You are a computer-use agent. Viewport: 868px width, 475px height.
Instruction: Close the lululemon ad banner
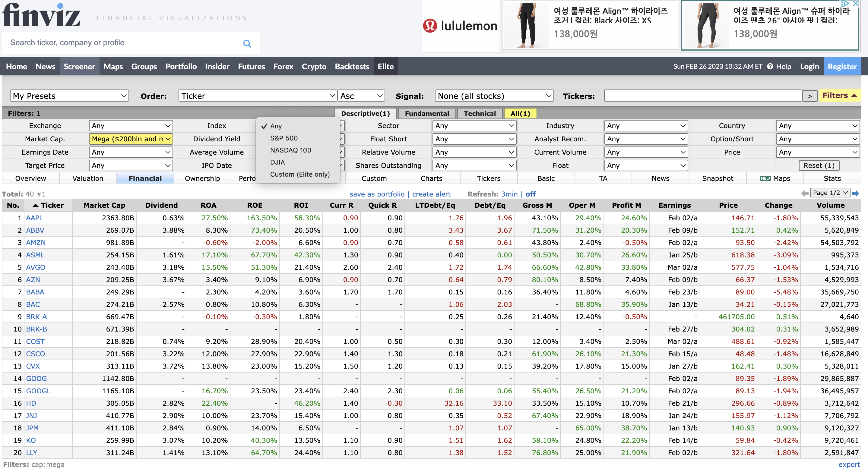(855, 4)
